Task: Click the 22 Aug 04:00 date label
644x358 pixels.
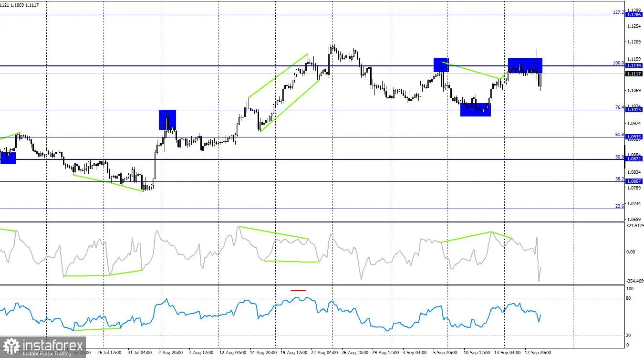Action: (324, 353)
